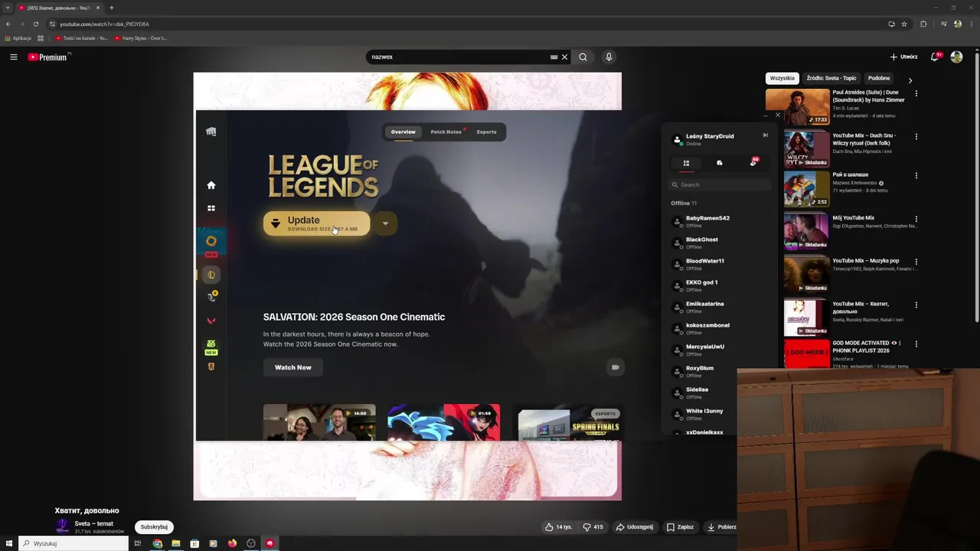
Task: Collapse the Riot friends panel arrow
Action: 765,135
